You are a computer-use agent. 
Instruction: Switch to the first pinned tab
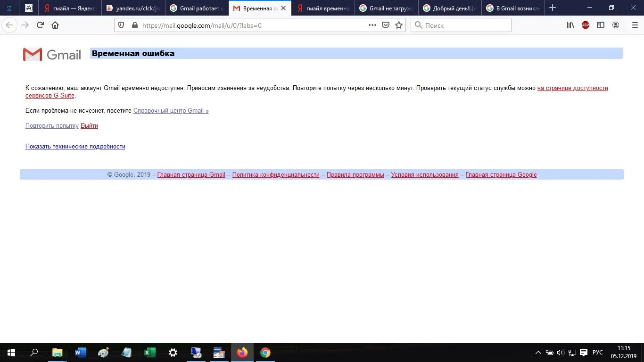pos(9,8)
